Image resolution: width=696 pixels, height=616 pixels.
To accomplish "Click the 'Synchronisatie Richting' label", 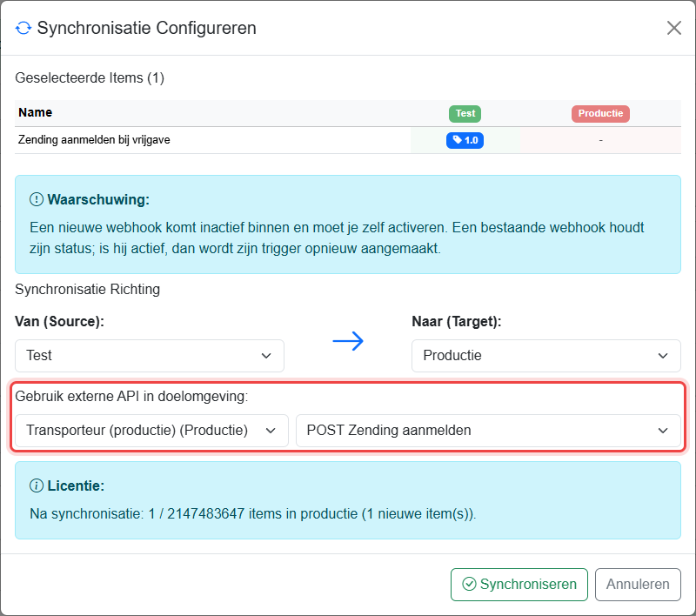I will pos(88,290).
